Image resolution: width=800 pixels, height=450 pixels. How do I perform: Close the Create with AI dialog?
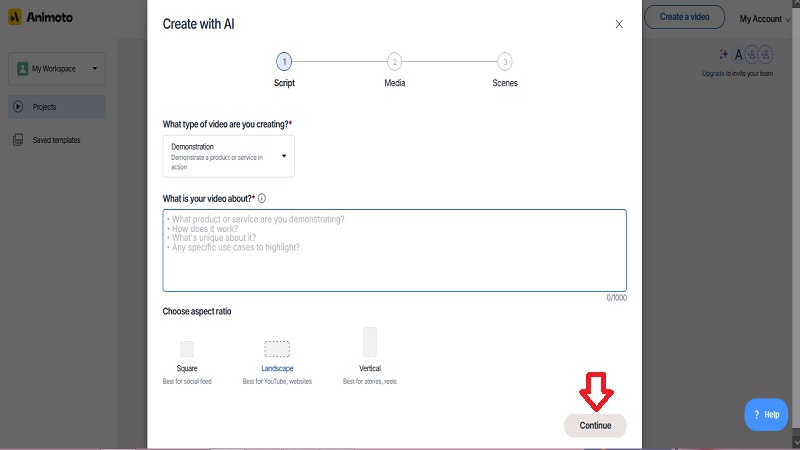point(619,24)
